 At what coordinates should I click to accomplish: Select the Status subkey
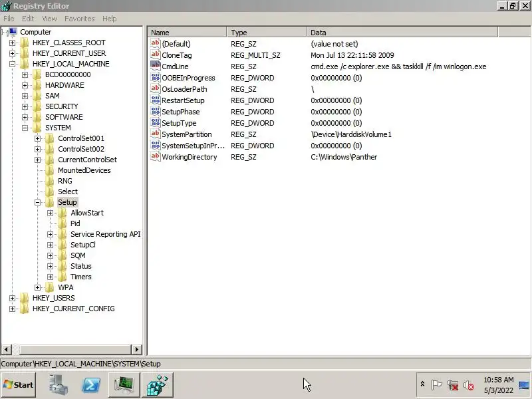pyautogui.click(x=80, y=266)
